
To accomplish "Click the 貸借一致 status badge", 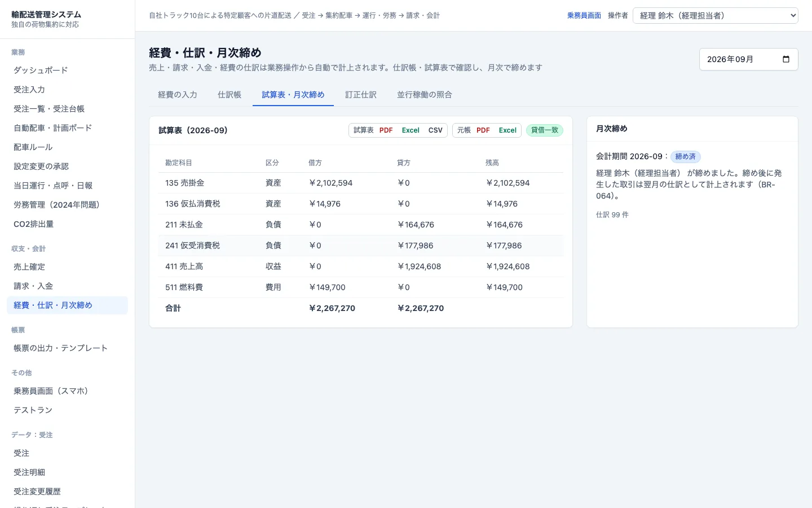I will tap(545, 130).
